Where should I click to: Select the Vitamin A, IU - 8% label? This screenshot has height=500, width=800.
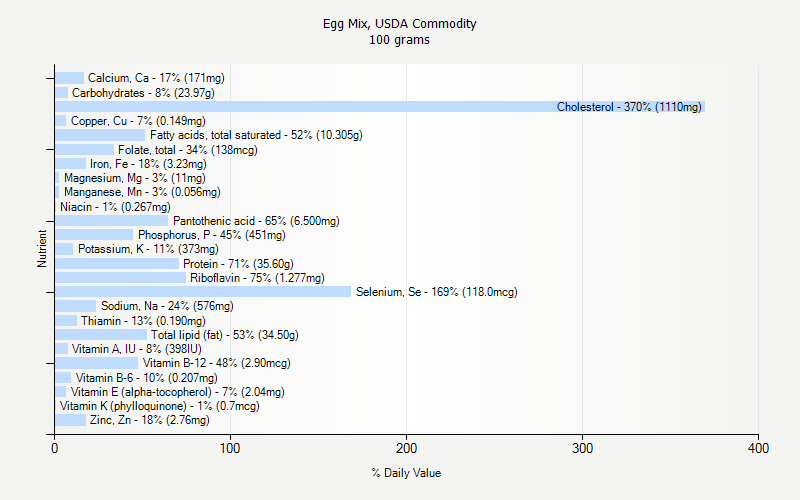coord(137,349)
